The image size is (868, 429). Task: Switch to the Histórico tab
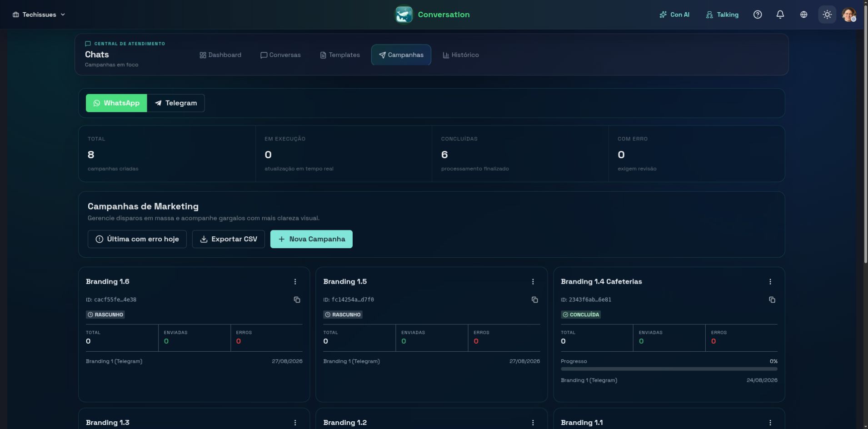461,55
